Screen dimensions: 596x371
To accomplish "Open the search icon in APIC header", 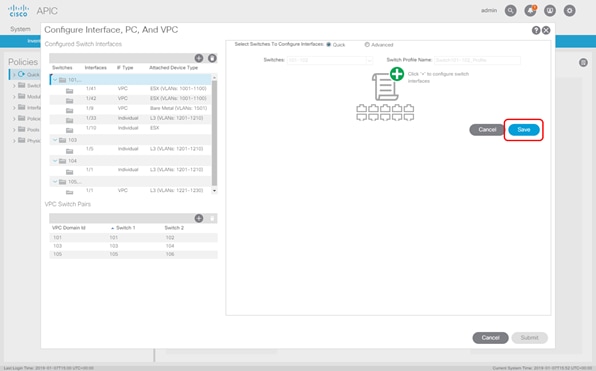I will click(510, 11).
